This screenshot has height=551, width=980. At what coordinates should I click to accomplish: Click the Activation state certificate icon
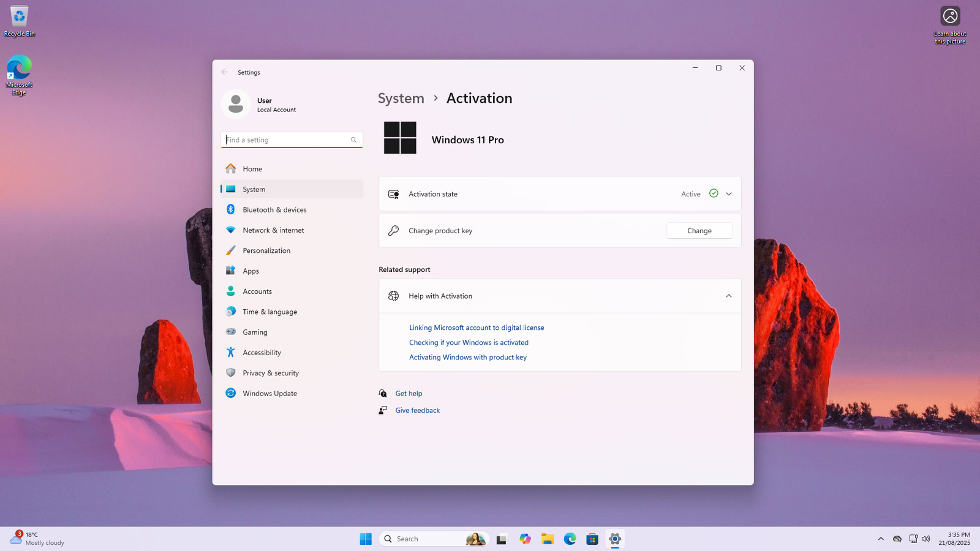tap(393, 193)
